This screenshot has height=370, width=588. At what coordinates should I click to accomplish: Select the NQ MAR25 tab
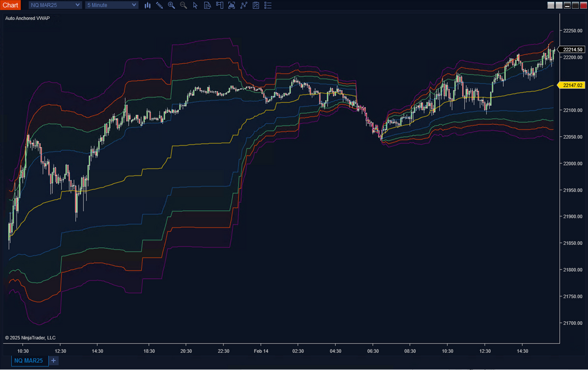coord(28,361)
